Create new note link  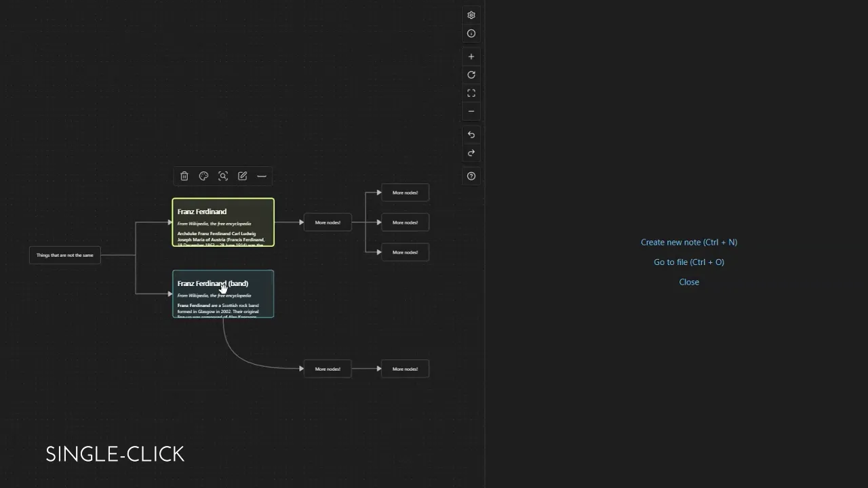[689, 242]
